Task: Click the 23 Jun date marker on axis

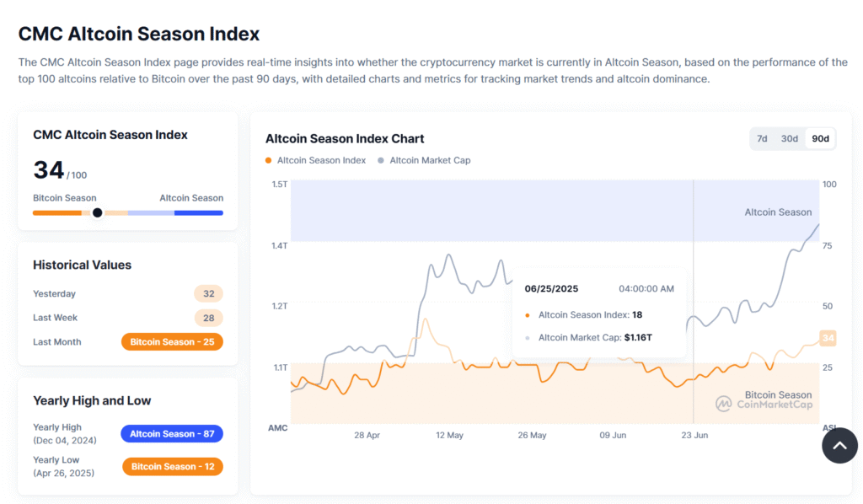Action: pyautogui.click(x=694, y=435)
